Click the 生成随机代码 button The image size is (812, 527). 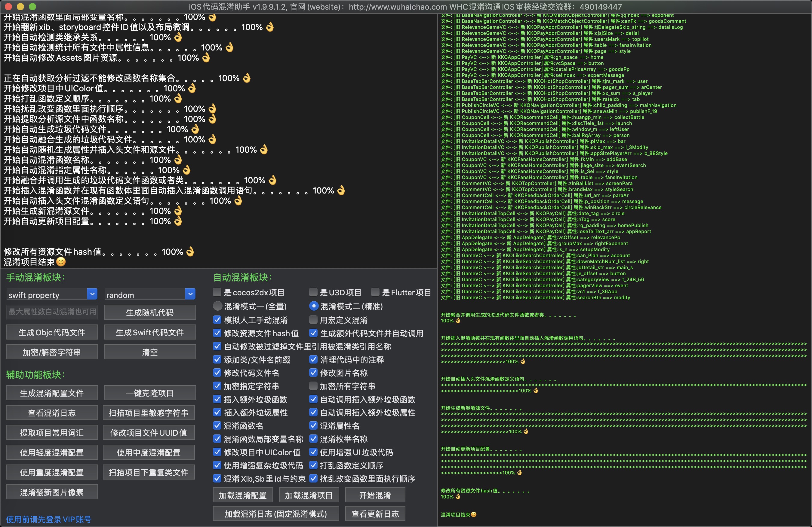coord(150,312)
